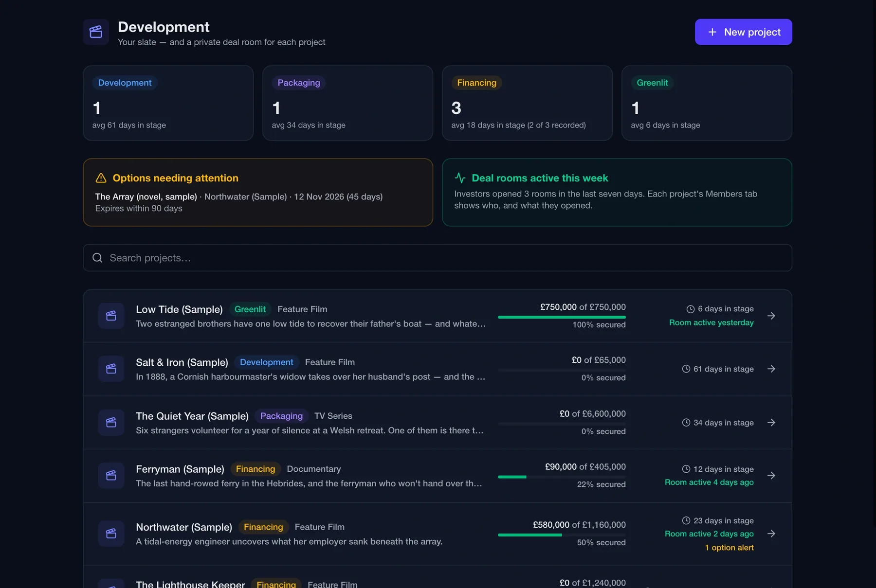Click the Greenlit badge on Low Tide
This screenshot has height=588, width=876.
point(250,309)
